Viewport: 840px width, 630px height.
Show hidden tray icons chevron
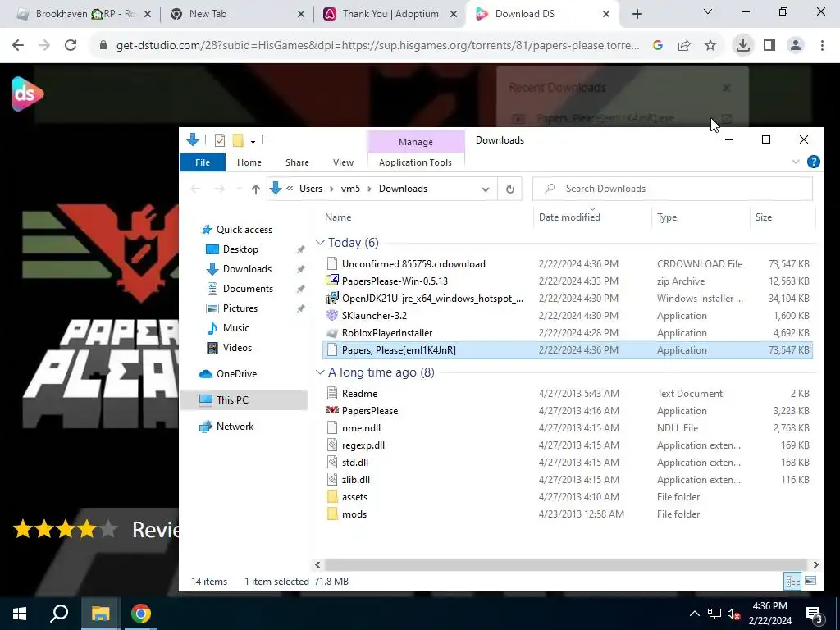(694, 614)
